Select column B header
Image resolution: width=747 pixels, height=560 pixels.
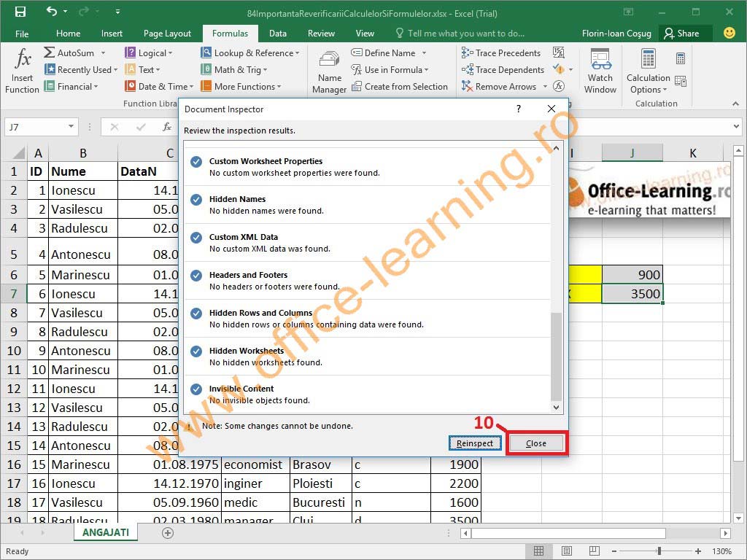tap(83, 153)
